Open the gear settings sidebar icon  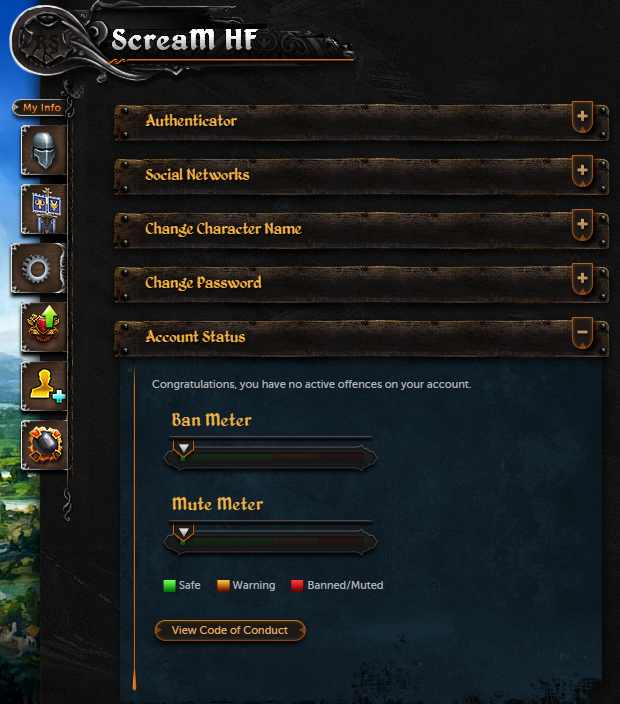(x=38, y=268)
